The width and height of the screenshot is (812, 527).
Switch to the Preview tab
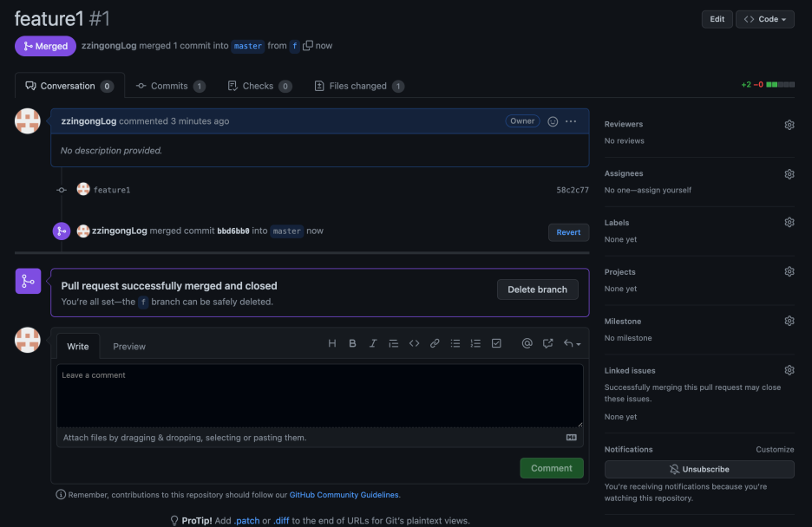click(129, 347)
